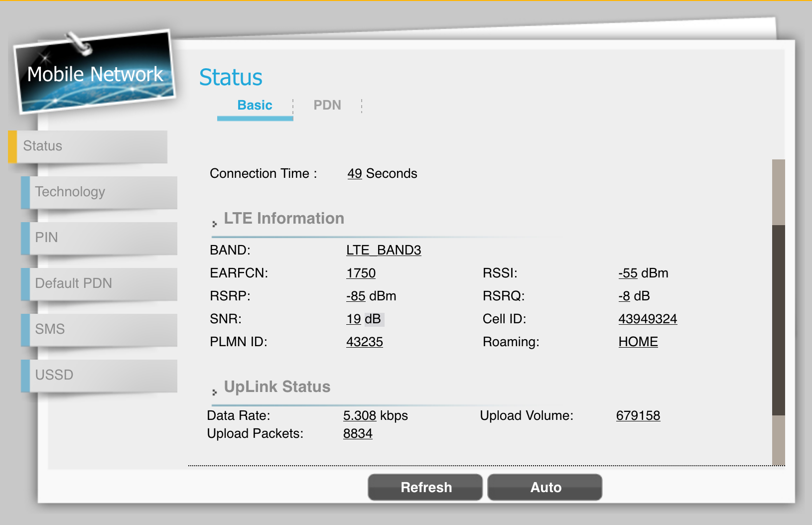The height and width of the screenshot is (525, 812).
Task: Click the LTE_BAND3 band value
Action: tap(384, 250)
